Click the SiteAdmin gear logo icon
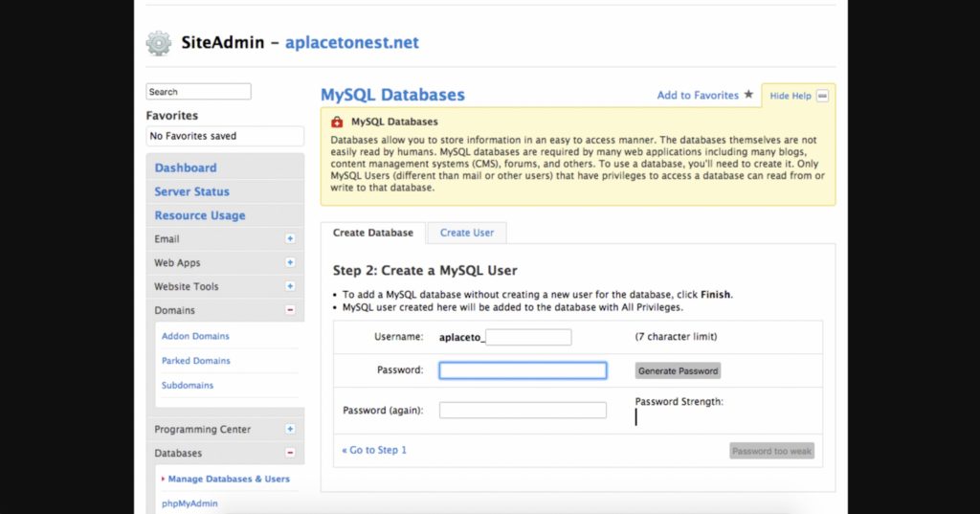980x514 pixels. click(x=159, y=43)
